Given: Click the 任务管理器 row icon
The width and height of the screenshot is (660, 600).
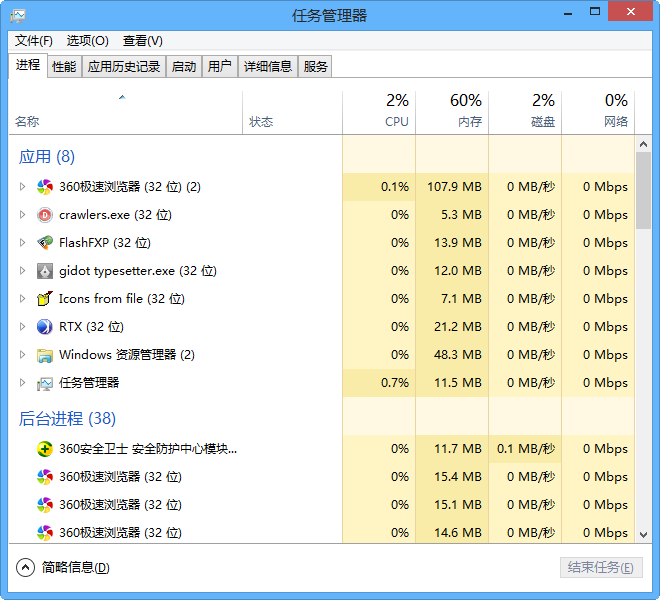Looking at the screenshot, I should click(45, 383).
